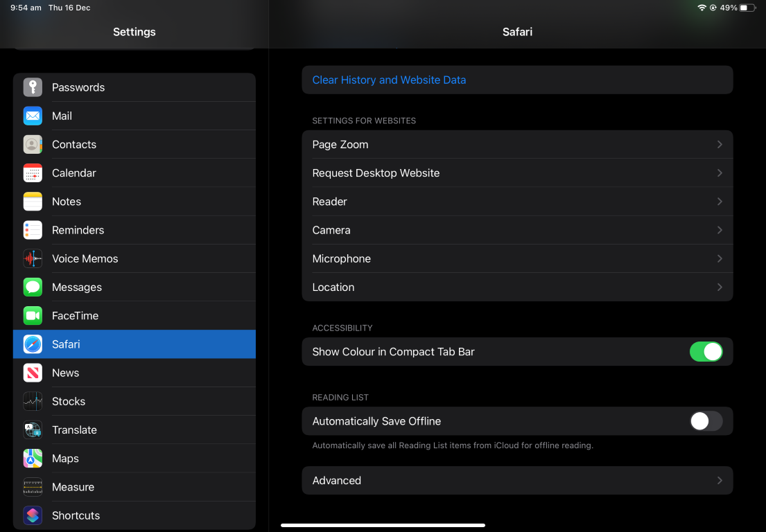The width and height of the screenshot is (766, 532).
Task: Select Passwords in settings sidebar
Action: click(134, 87)
